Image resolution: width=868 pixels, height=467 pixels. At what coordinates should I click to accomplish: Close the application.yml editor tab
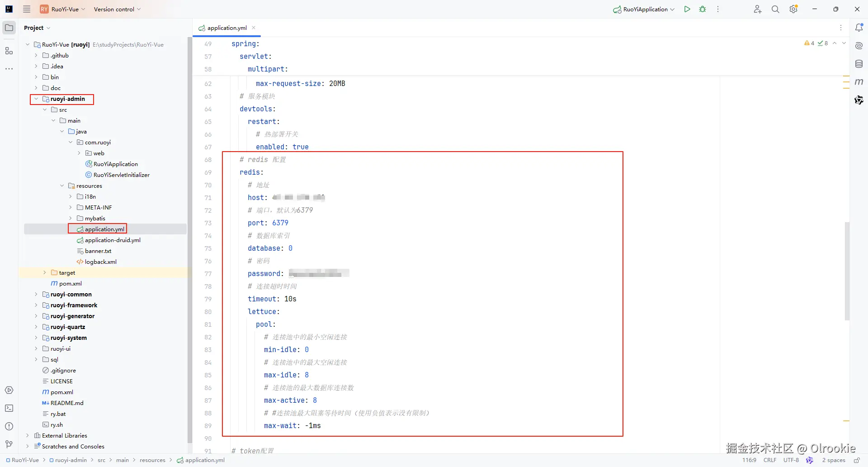click(x=254, y=28)
